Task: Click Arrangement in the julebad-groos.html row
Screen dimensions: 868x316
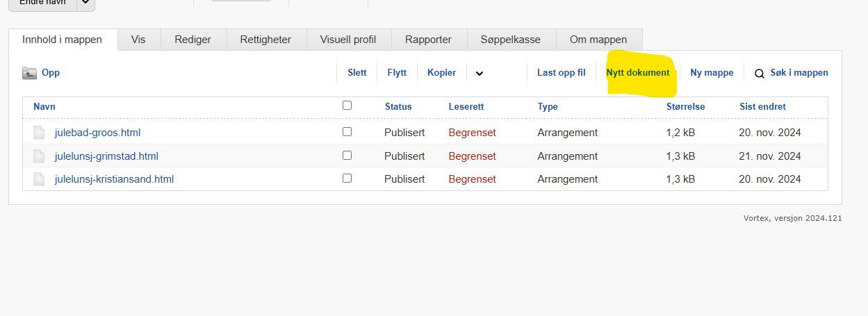Action: 568,133
